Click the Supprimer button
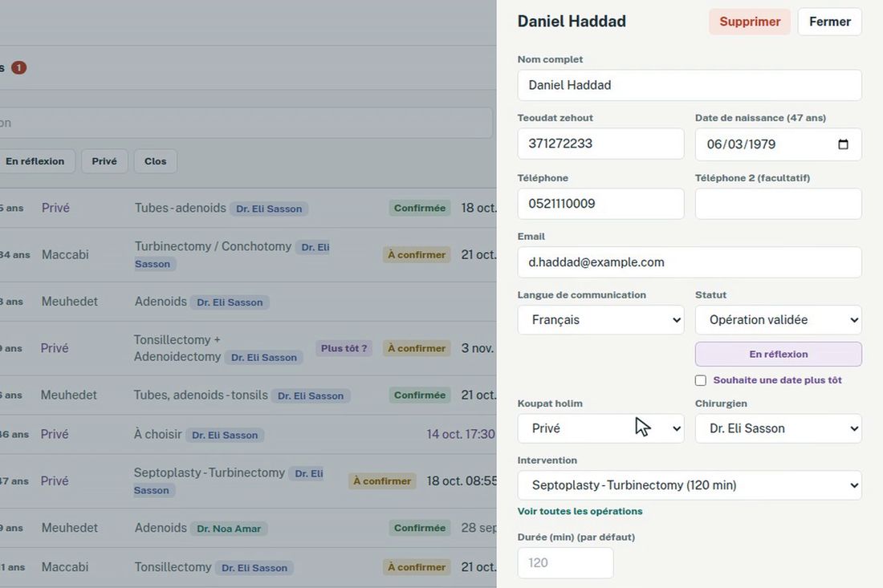The height and width of the screenshot is (588, 883). point(750,22)
